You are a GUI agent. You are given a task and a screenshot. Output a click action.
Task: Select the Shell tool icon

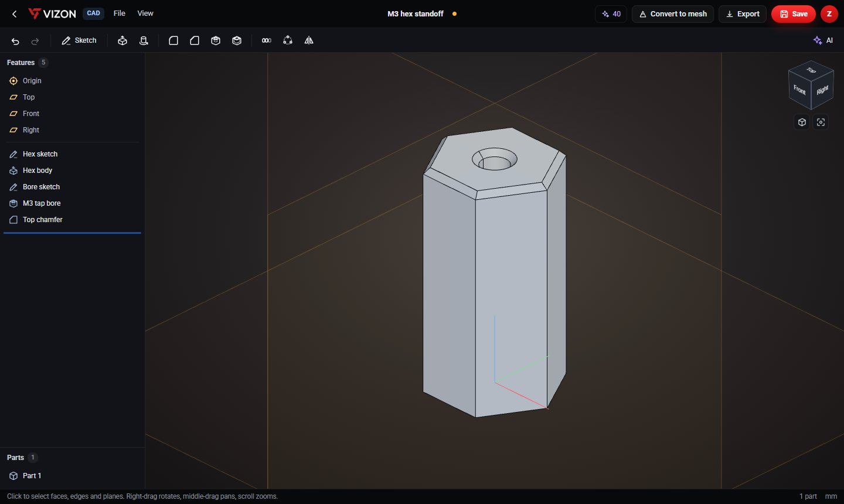tap(237, 40)
